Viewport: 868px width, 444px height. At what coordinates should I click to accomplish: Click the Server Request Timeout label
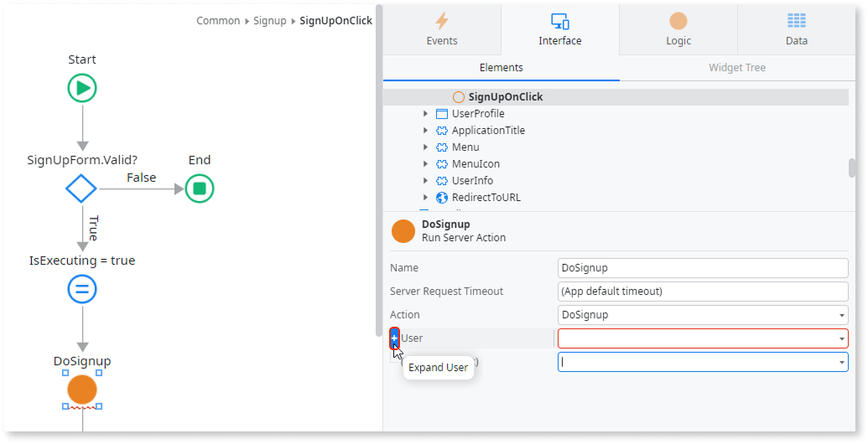pos(446,292)
